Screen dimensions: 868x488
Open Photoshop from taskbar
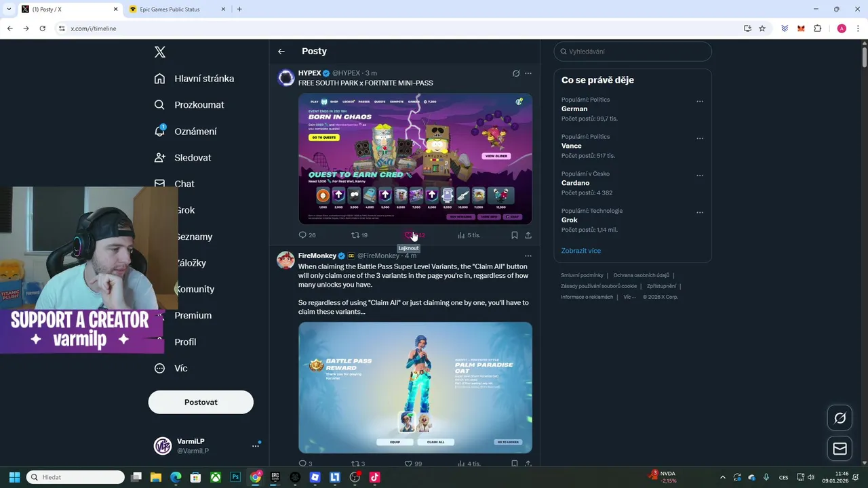(x=235, y=477)
